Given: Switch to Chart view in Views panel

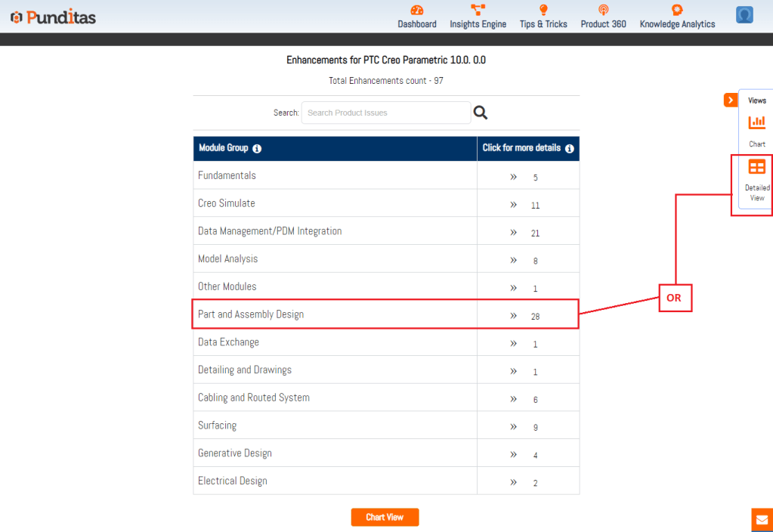Looking at the screenshot, I should [756, 128].
